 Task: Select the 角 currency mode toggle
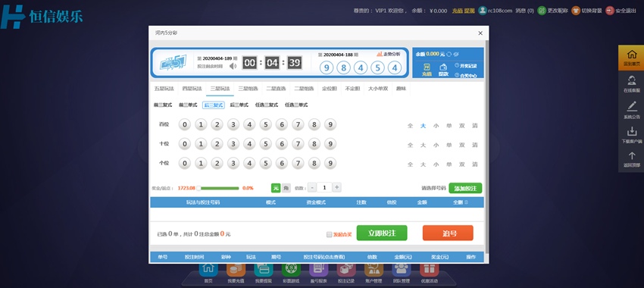pyautogui.click(x=286, y=188)
